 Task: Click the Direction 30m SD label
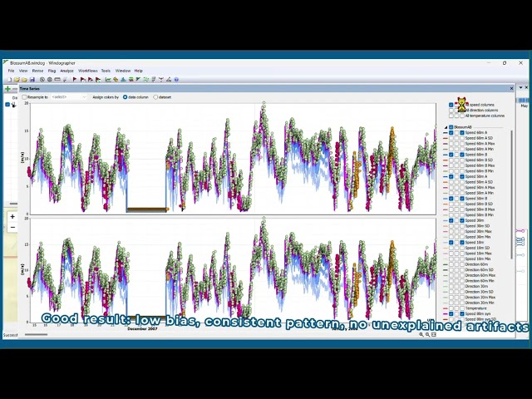click(479, 292)
